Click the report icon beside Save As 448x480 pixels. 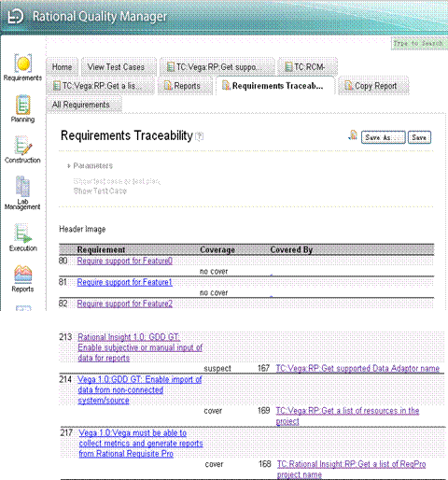pyautogui.click(x=353, y=135)
